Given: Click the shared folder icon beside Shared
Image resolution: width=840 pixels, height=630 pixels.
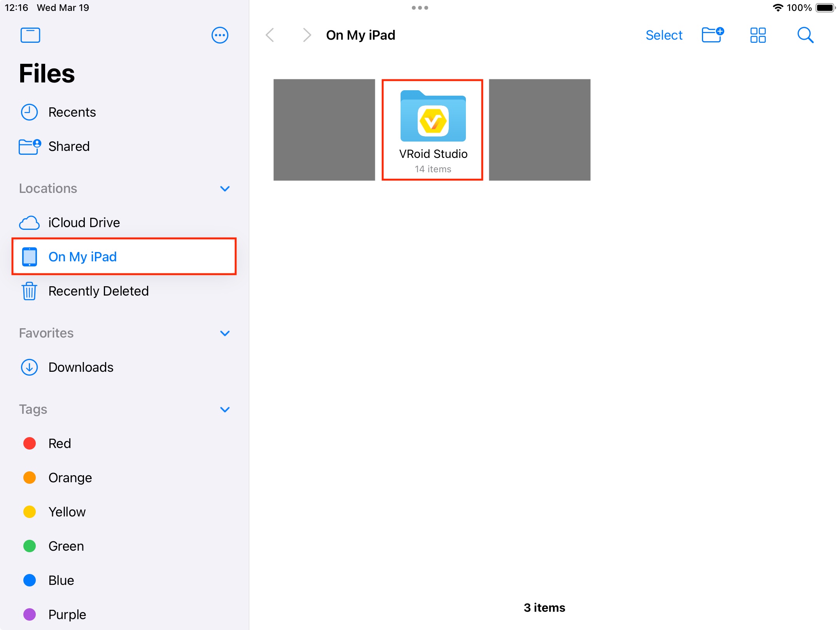Looking at the screenshot, I should tap(30, 147).
